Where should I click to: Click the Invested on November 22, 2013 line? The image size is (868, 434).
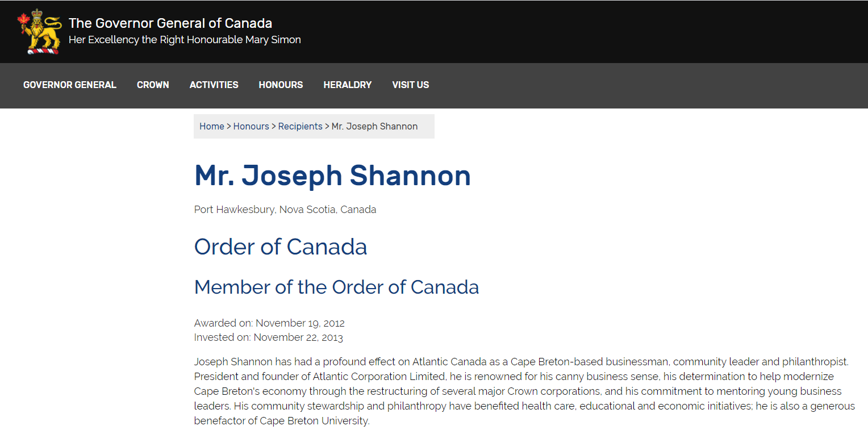click(x=269, y=337)
